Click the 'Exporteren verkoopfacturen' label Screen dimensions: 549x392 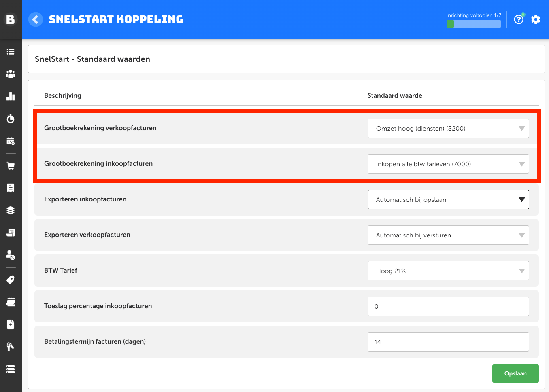pyautogui.click(x=87, y=235)
